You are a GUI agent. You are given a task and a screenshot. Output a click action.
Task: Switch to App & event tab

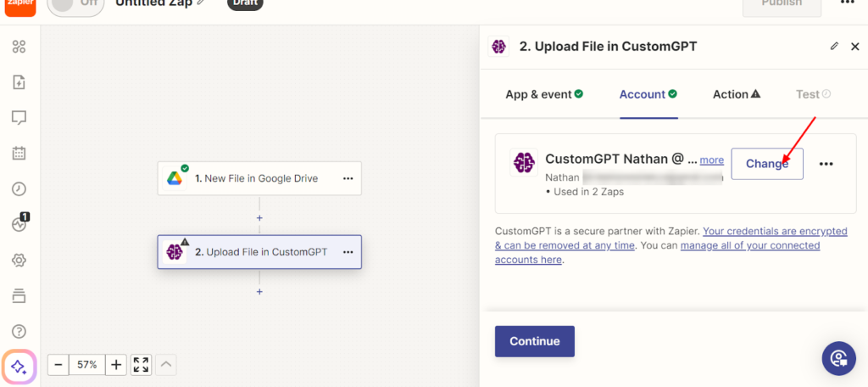point(543,94)
